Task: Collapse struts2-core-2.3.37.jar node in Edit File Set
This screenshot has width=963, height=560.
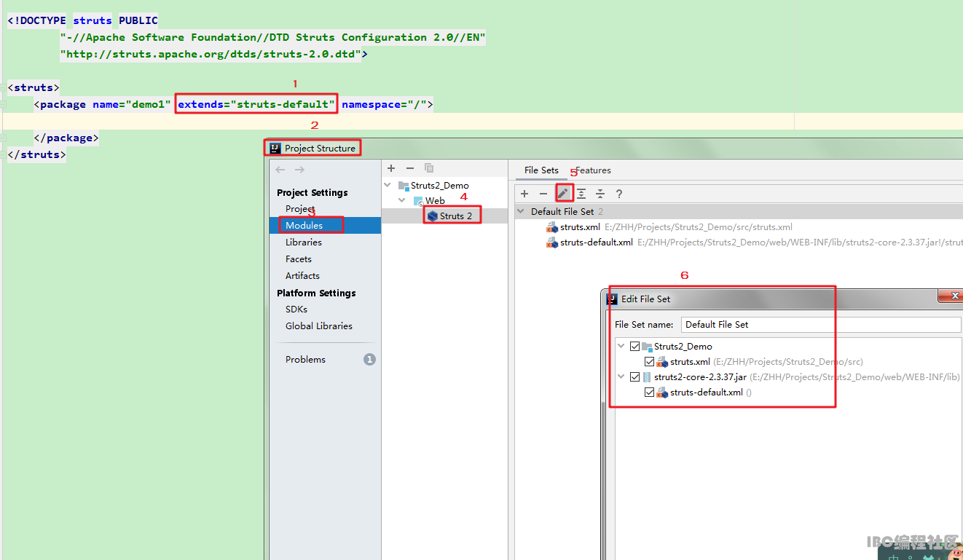Action: coord(621,377)
